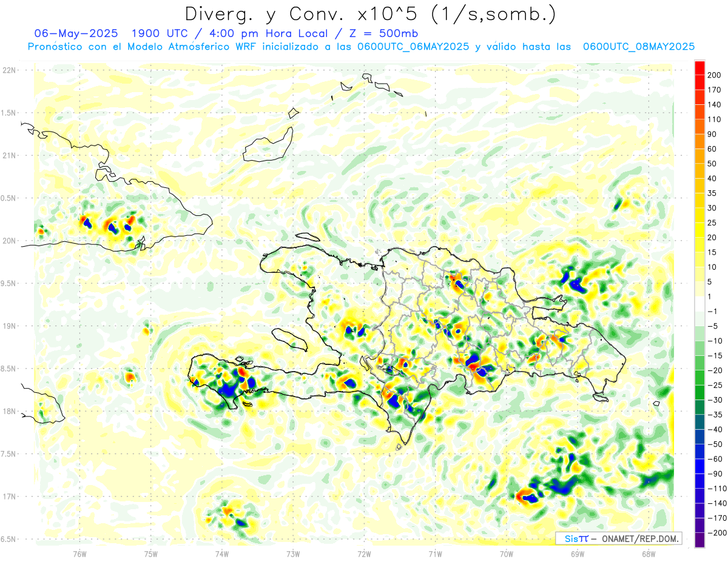The height and width of the screenshot is (562, 728).
Task: Click the 71W longitude label
Action: 435,554
